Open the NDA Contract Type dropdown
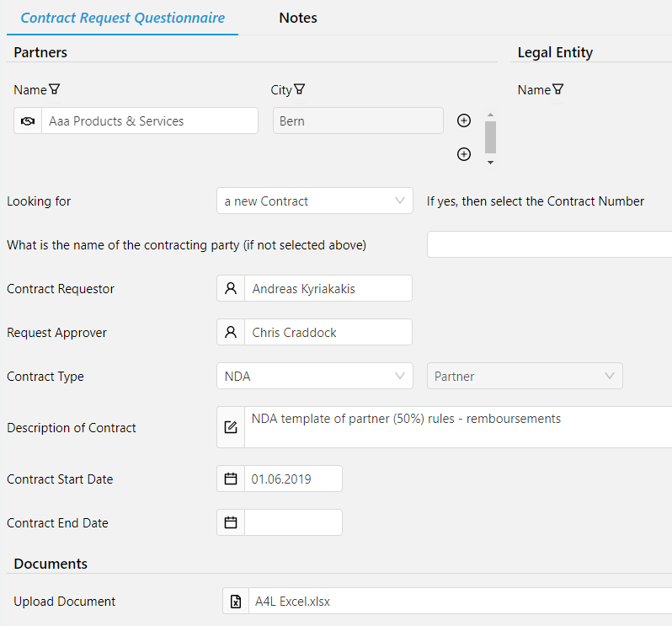This screenshot has width=672, height=626. click(x=400, y=377)
